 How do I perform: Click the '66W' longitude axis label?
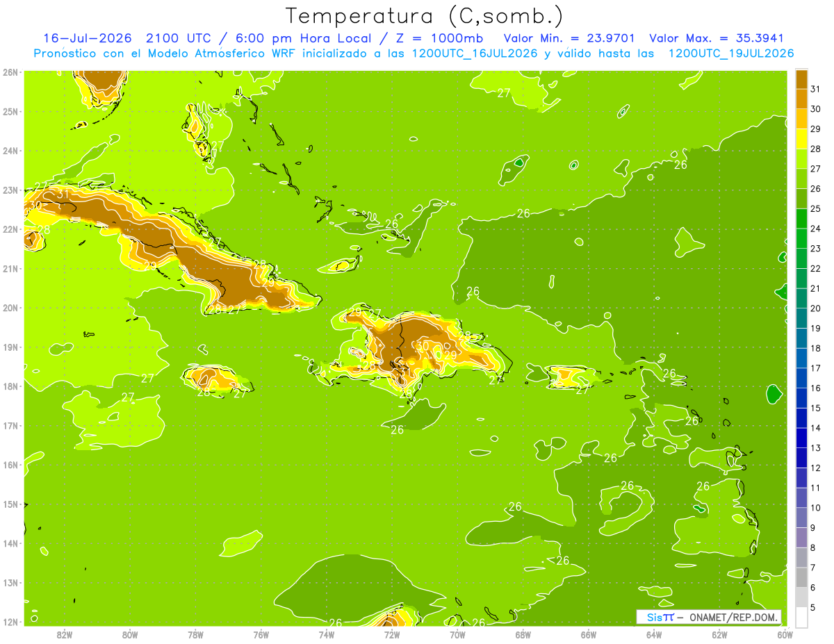(589, 634)
